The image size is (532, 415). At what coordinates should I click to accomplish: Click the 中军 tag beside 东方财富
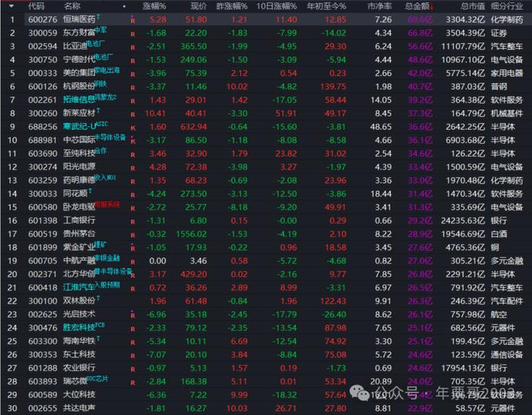pyautogui.click(x=101, y=30)
